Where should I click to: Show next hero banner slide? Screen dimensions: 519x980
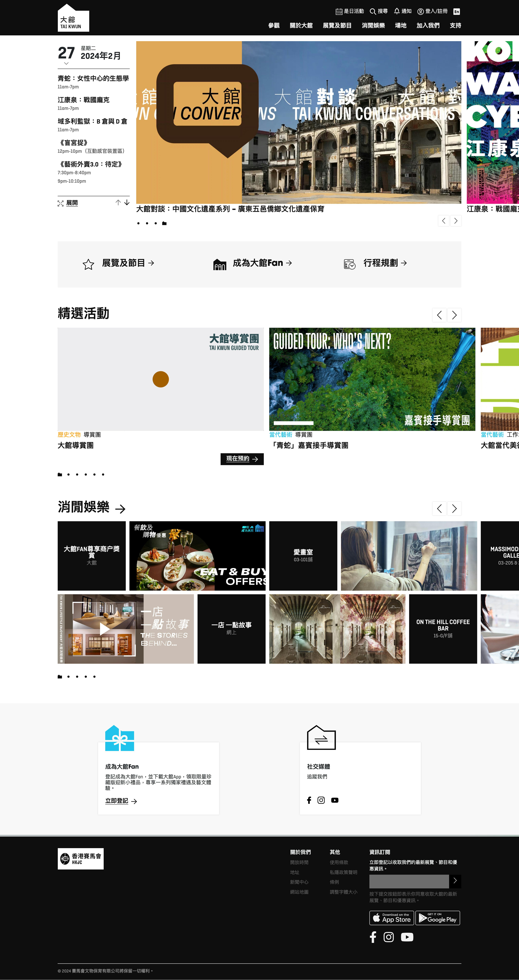[x=456, y=221]
